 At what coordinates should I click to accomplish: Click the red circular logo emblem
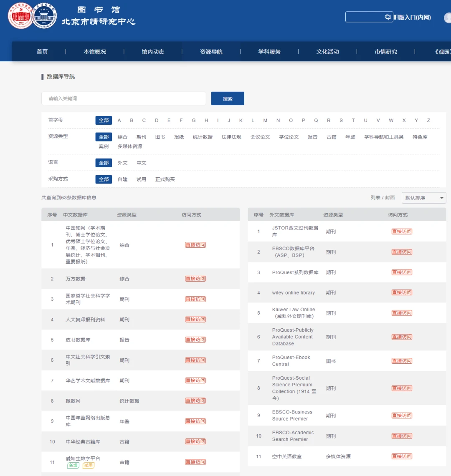click(20, 16)
